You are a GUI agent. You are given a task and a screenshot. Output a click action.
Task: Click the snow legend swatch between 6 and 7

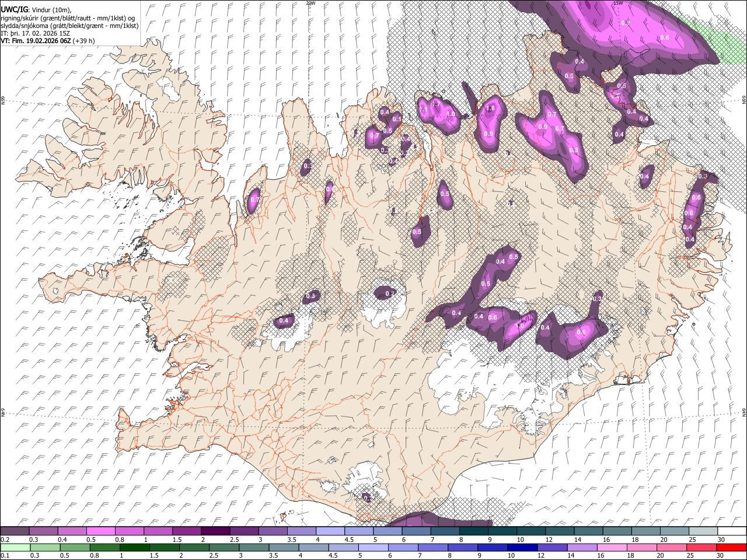(416, 531)
